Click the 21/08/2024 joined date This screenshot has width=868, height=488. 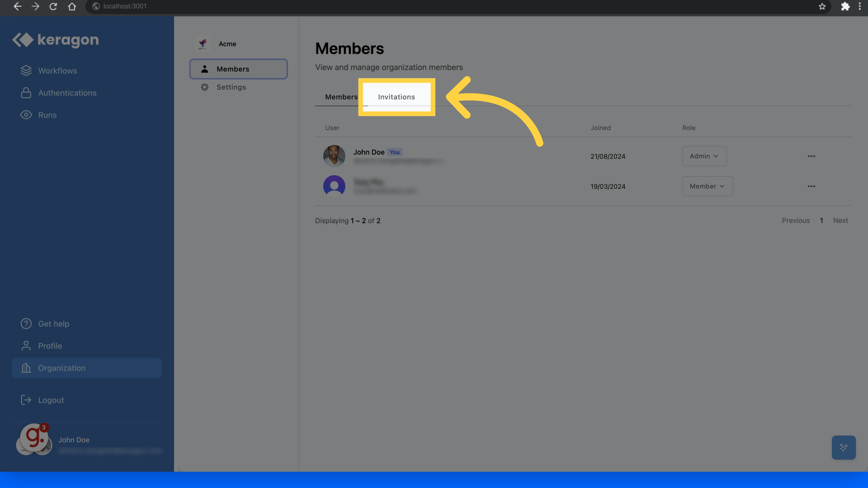608,157
